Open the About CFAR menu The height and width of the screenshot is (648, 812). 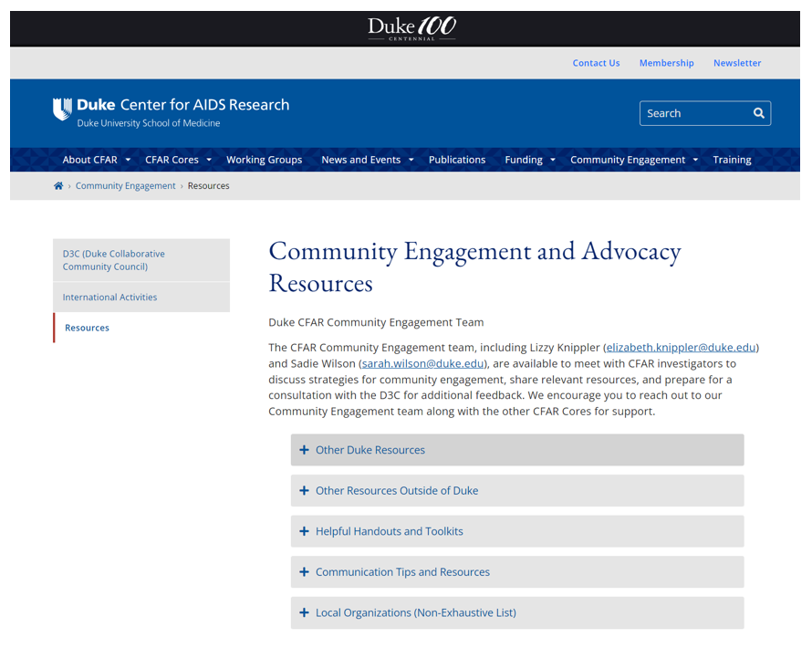(x=90, y=160)
